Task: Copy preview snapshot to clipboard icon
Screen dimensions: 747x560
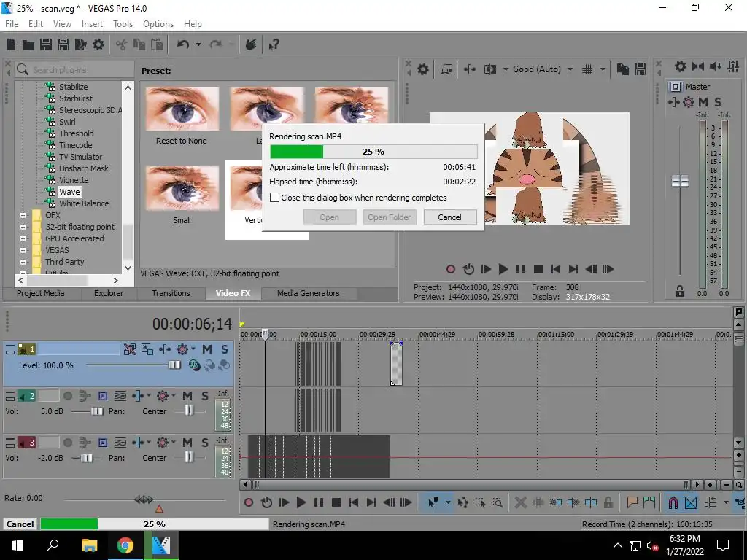Action: [622, 69]
